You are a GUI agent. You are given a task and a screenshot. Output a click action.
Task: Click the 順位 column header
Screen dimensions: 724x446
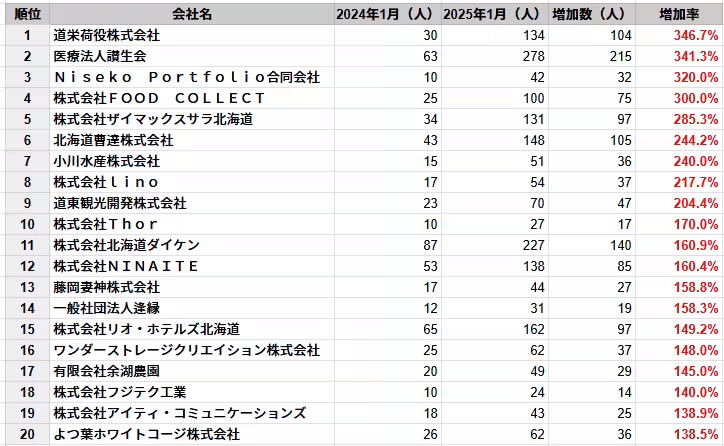coord(28,14)
